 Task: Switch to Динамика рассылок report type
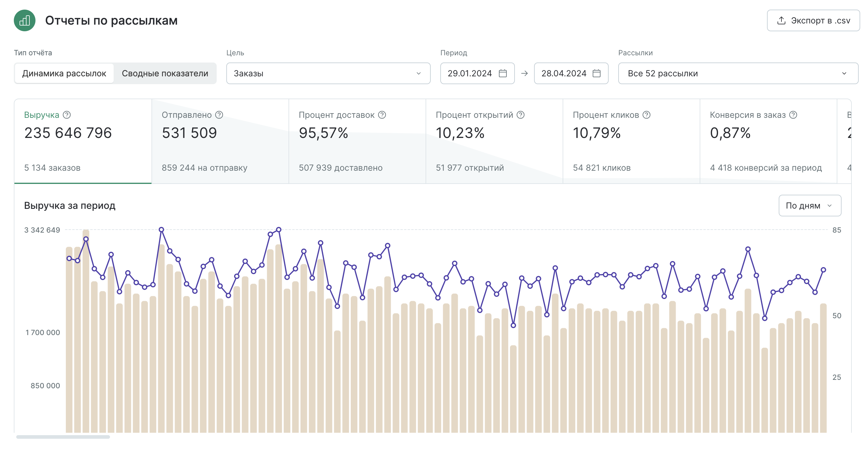(x=64, y=73)
